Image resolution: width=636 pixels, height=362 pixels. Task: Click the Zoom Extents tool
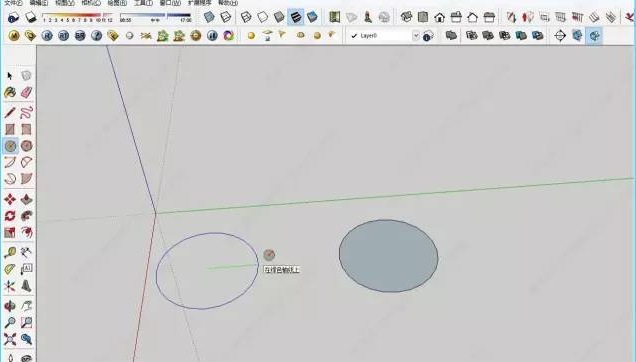(x=10, y=339)
